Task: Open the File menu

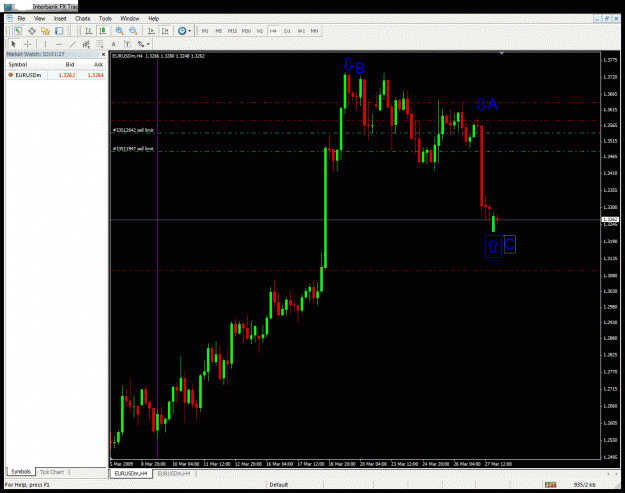Action: (x=21, y=19)
